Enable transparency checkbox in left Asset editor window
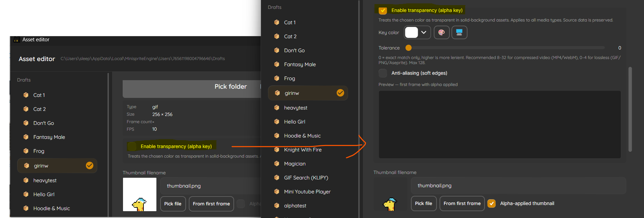644x218 pixels. (x=132, y=146)
